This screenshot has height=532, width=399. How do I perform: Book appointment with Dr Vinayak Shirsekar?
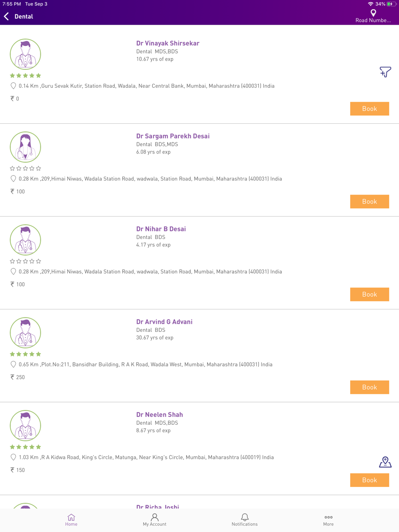[x=369, y=108]
